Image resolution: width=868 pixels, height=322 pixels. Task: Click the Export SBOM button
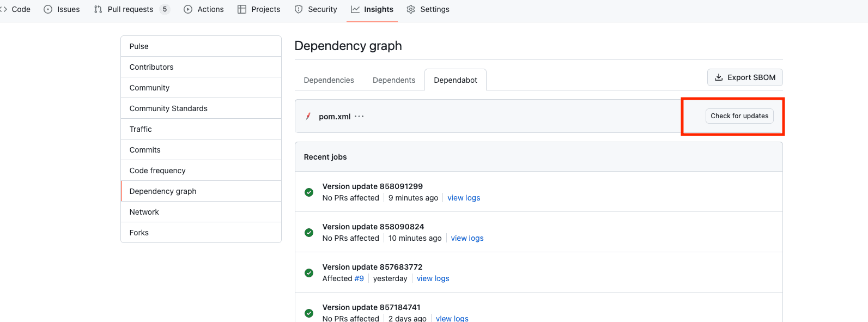coord(745,77)
